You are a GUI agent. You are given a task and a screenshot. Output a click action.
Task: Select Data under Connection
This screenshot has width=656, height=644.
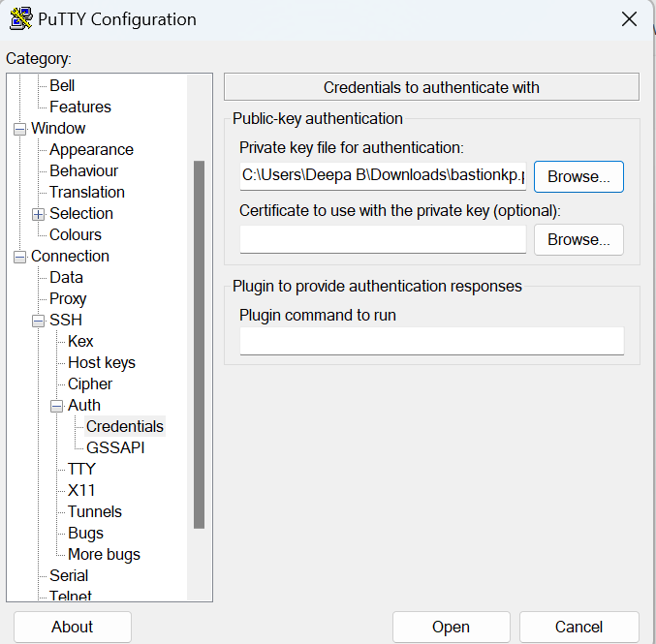(x=66, y=278)
